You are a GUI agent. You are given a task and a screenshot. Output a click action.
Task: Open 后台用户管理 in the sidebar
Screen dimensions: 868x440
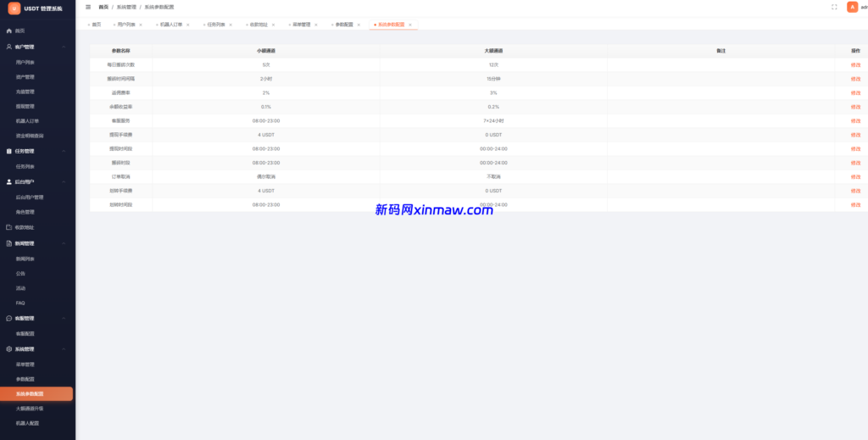[30, 197]
